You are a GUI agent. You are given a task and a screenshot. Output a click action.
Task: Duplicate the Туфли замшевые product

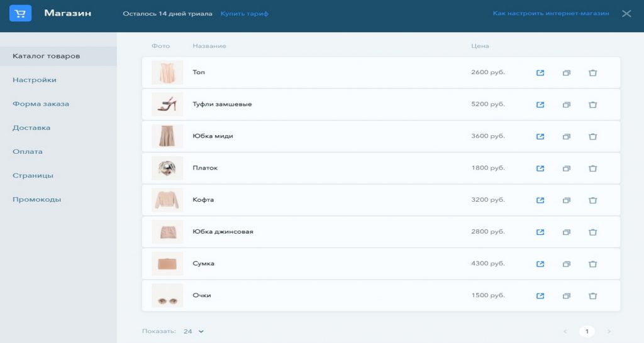point(566,105)
